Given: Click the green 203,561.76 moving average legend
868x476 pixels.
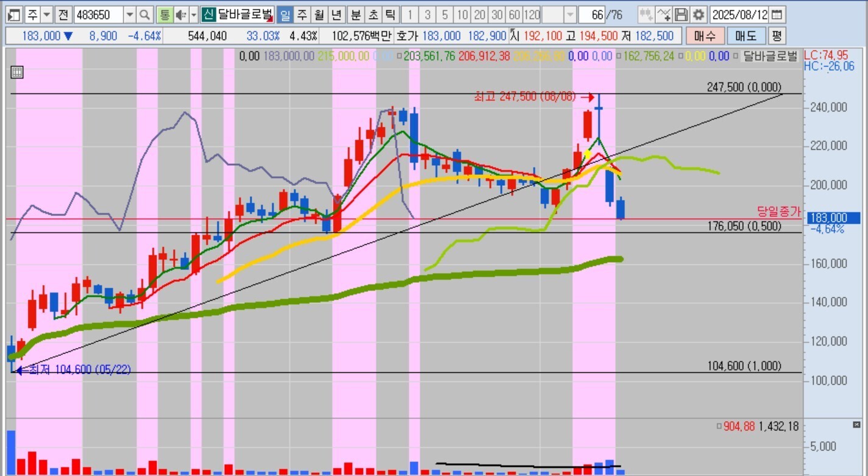Looking at the screenshot, I should 429,57.
